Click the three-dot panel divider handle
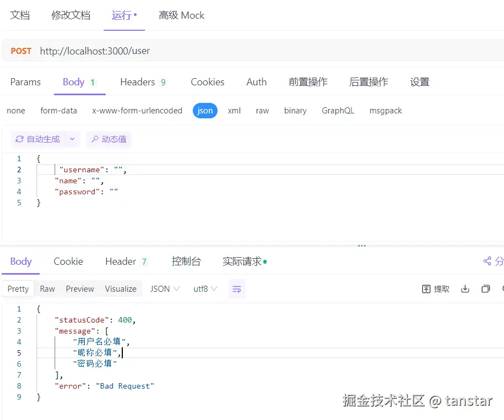This screenshot has height=420, width=504. (x=361, y=246)
